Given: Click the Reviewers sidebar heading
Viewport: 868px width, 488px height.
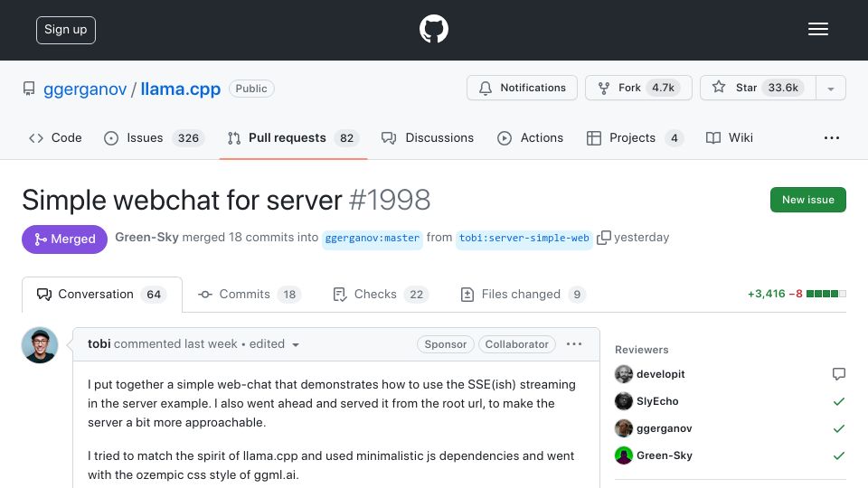Looking at the screenshot, I should pos(642,350).
